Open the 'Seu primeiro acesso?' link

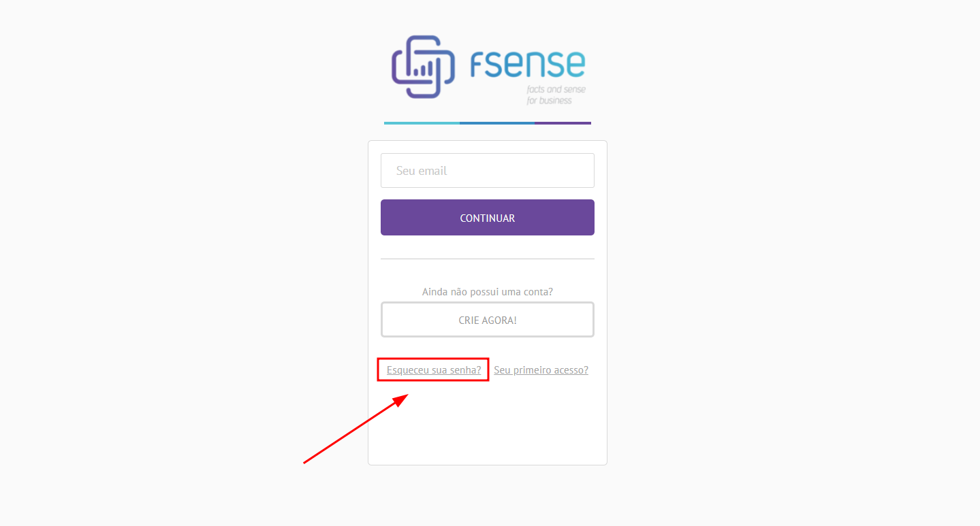[541, 369]
